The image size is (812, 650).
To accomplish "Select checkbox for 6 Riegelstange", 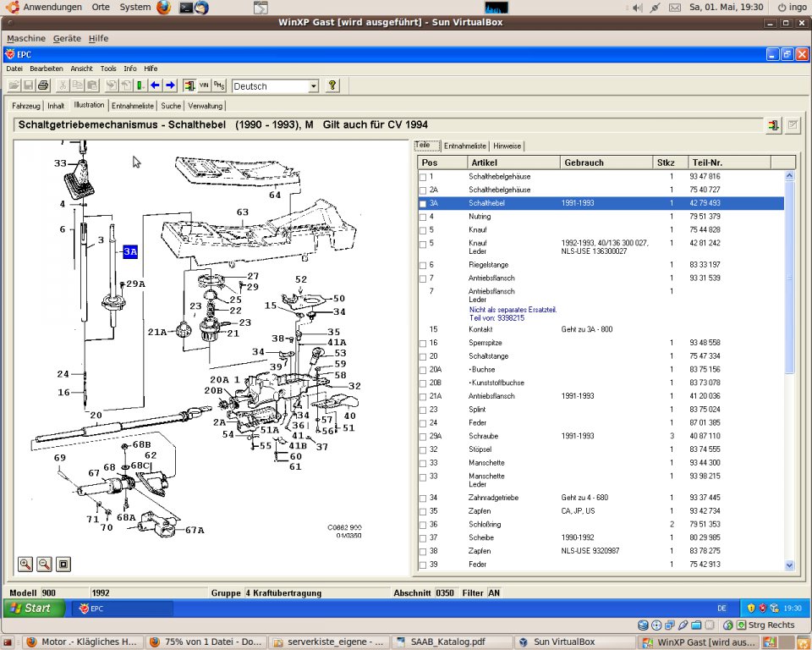I will (423, 266).
